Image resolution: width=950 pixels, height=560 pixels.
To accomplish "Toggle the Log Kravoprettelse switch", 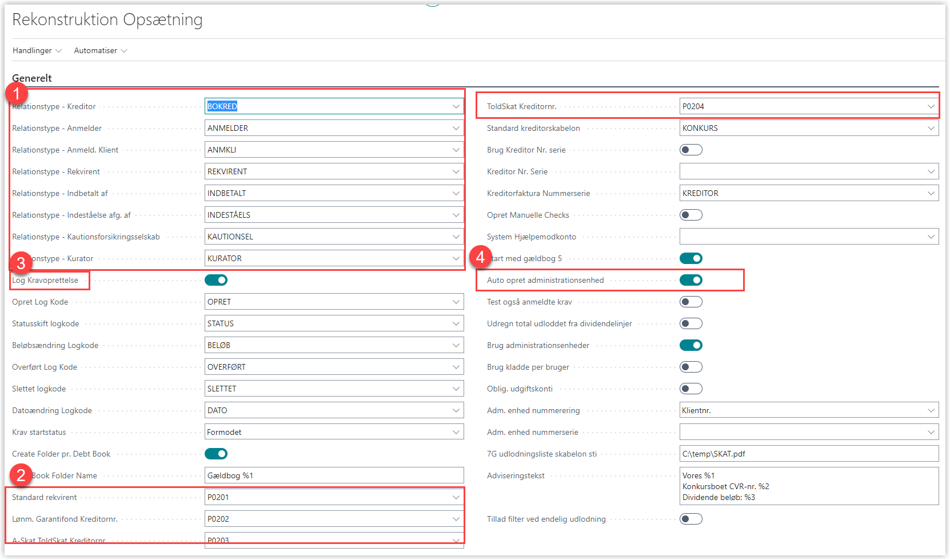I will click(x=216, y=280).
